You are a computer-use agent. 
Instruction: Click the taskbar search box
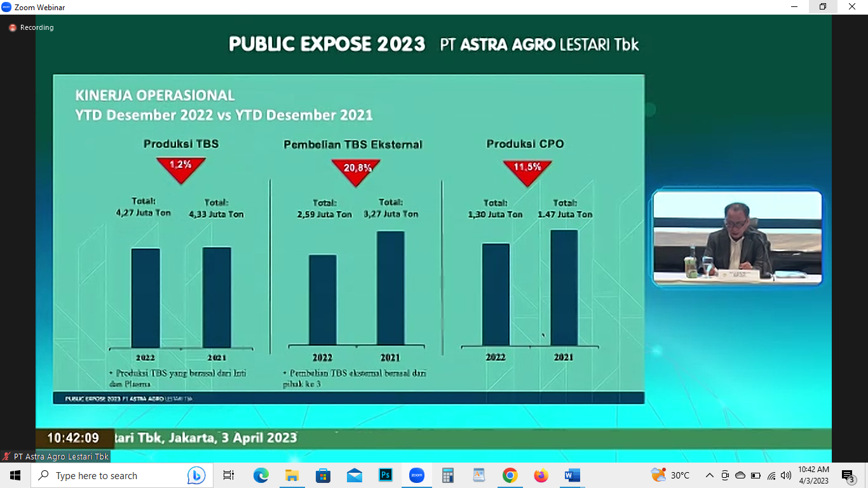click(x=121, y=475)
